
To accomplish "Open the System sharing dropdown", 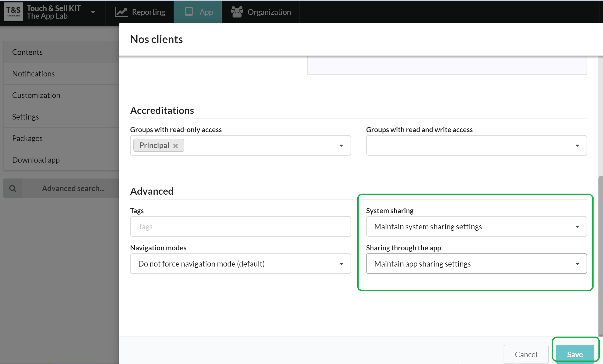I will 476,227.
